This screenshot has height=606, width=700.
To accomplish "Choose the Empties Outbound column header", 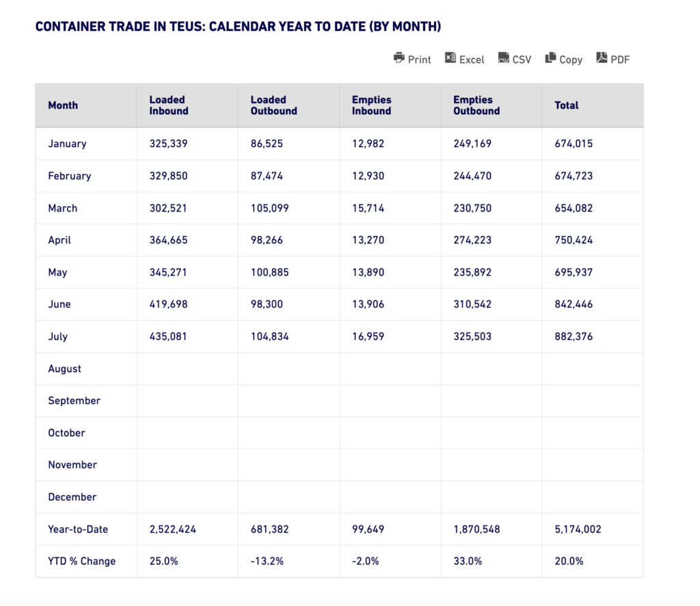I will (x=476, y=105).
